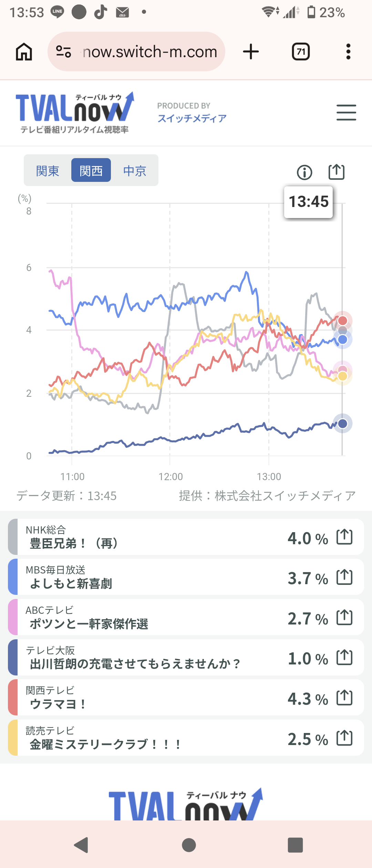Go to browser home page
The width and height of the screenshot is (372, 868).
pyautogui.click(x=24, y=52)
